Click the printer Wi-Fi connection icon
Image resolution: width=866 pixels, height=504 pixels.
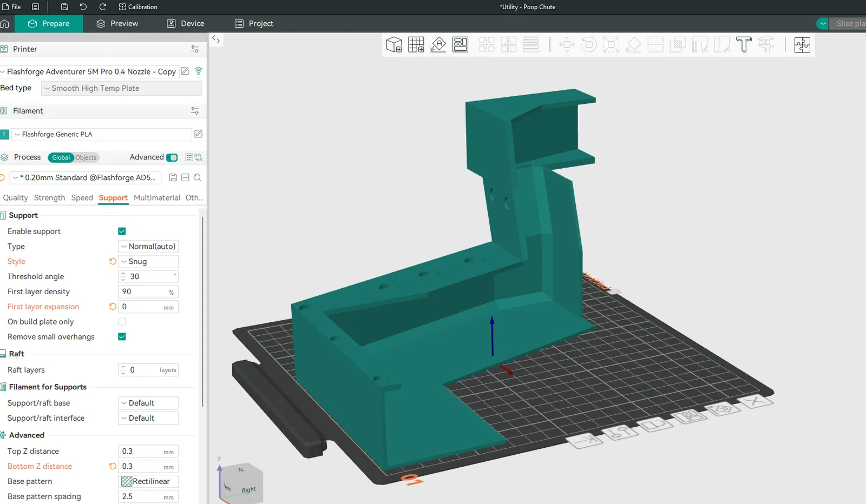(x=199, y=71)
